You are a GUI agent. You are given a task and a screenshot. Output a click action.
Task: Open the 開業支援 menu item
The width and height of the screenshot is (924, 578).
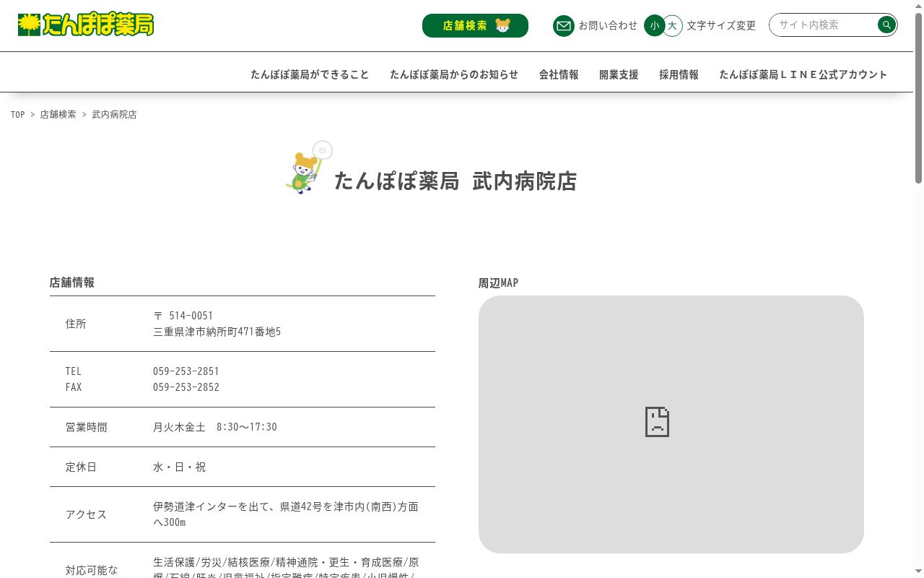(619, 74)
